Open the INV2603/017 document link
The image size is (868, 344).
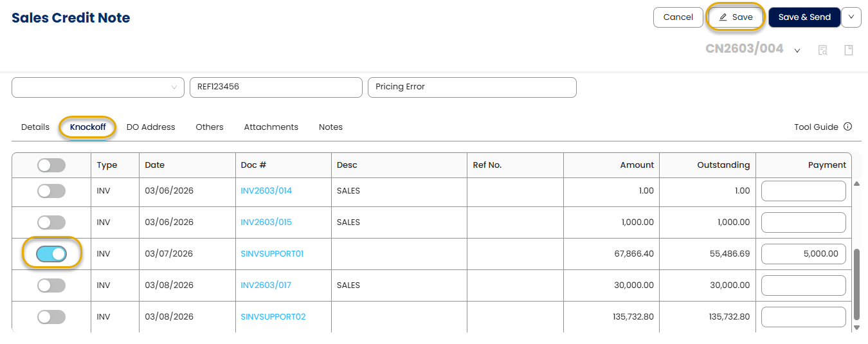tap(266, 285)
